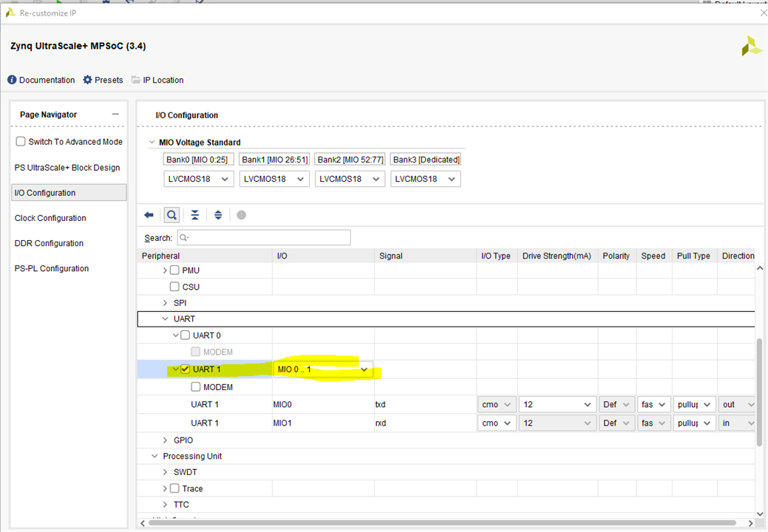Select PS UltraScale+ Block Design page

click(x=67, y=168)
